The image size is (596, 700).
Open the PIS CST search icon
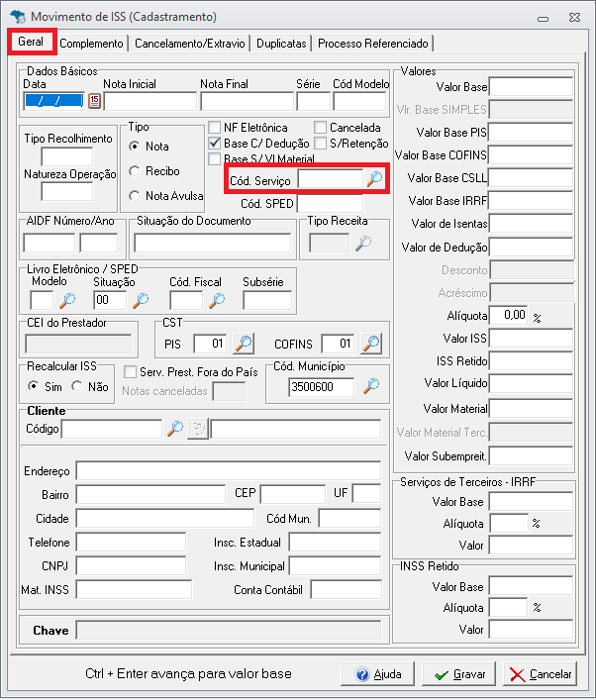[x=243, y=344]
